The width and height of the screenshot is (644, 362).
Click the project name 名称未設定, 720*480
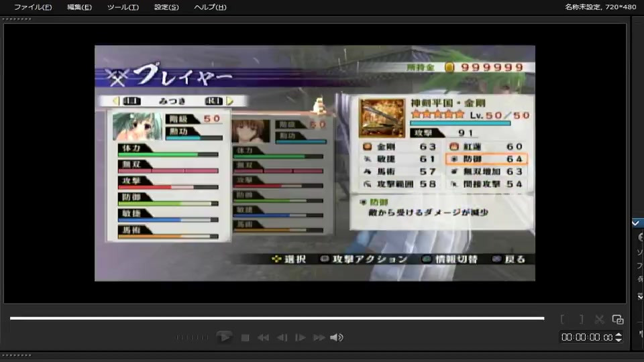600,7
